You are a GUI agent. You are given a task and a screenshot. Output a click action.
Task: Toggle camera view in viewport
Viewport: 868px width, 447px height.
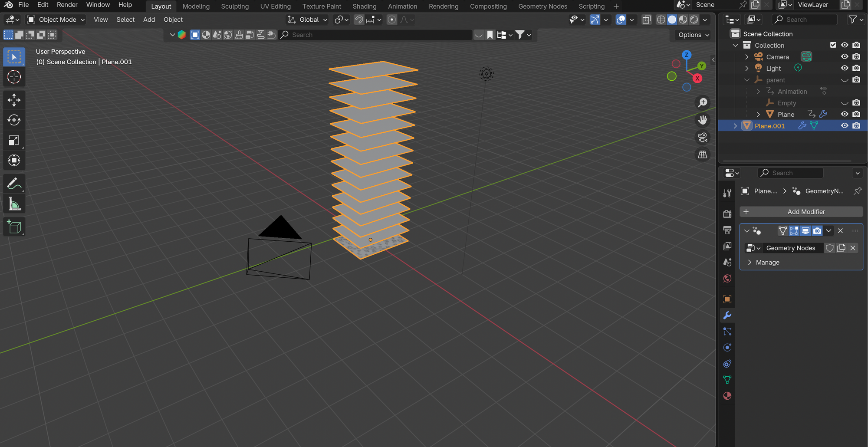click(702, 138)
